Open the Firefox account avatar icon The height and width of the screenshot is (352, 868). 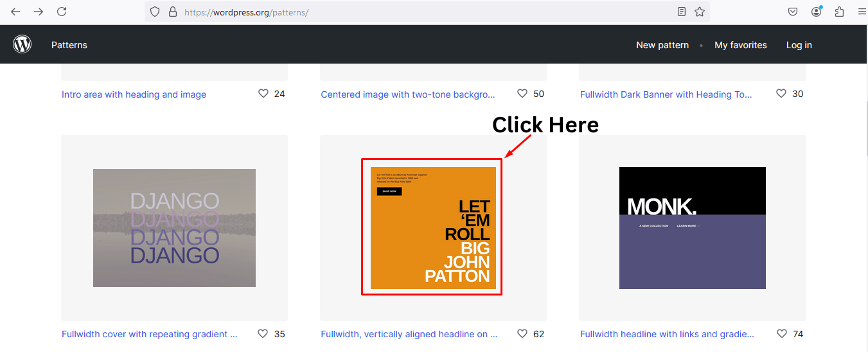point(817,12)
